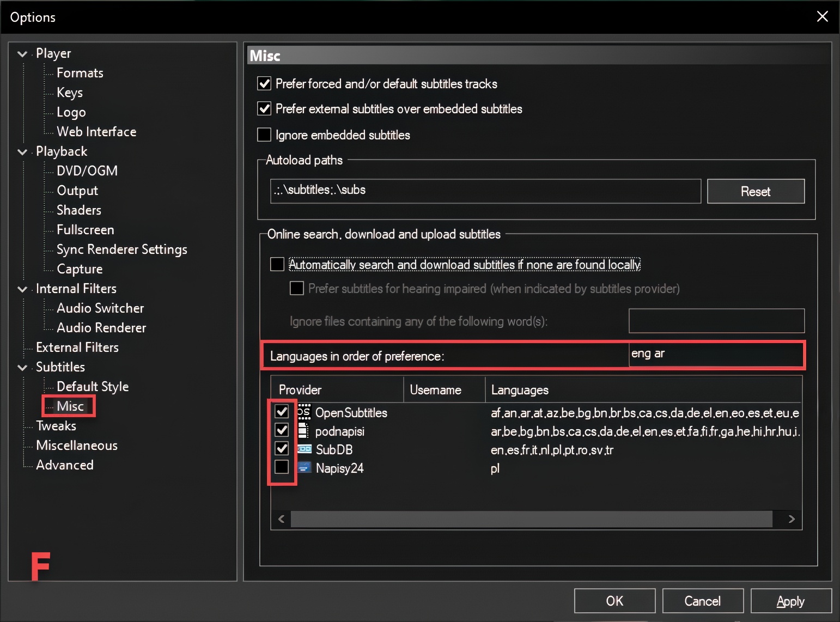Click the Languages column header
This screenshot has width=840, height=622.
(643, 390)
